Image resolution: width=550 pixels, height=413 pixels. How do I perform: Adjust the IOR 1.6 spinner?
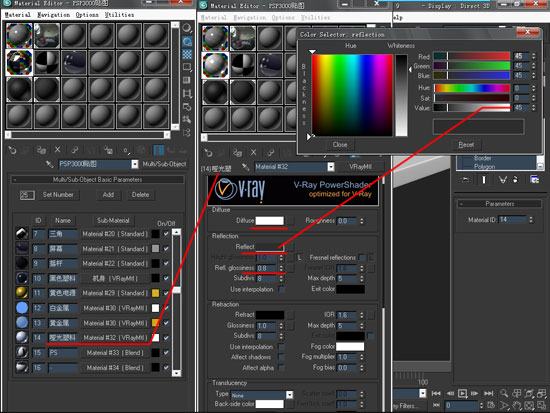coord(362,315)
